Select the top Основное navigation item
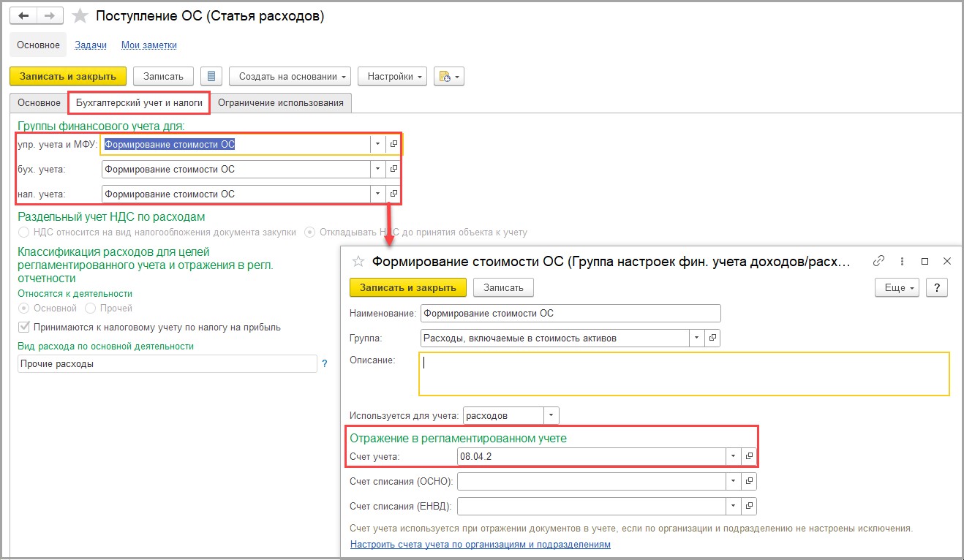Image resolution: width=964 pixels, height=560 pixels. pos(39,45)
